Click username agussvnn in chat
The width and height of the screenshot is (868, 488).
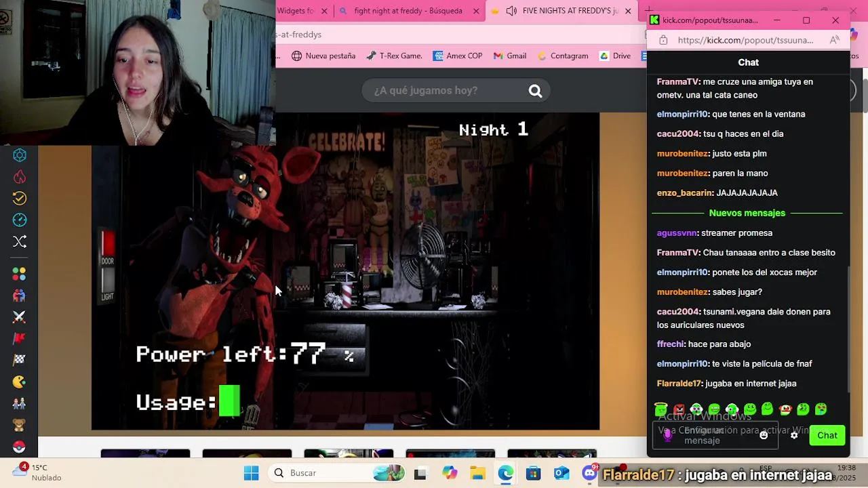click(x=677, y=232)
